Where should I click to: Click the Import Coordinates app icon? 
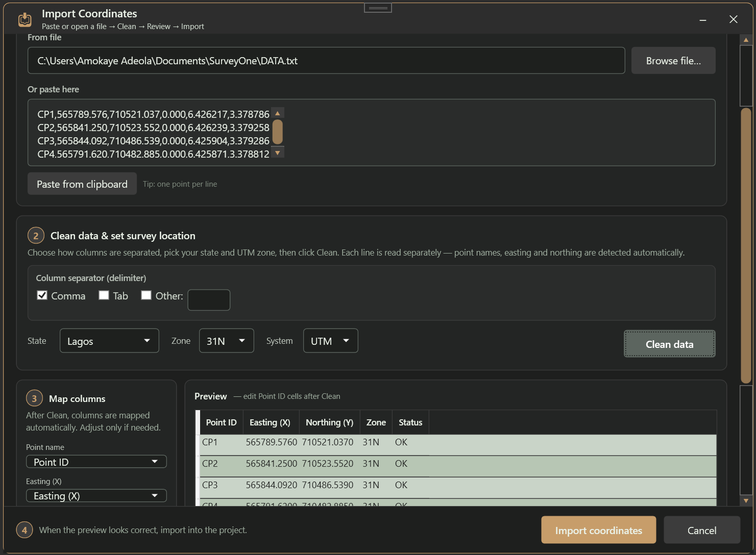click(25, 19)
